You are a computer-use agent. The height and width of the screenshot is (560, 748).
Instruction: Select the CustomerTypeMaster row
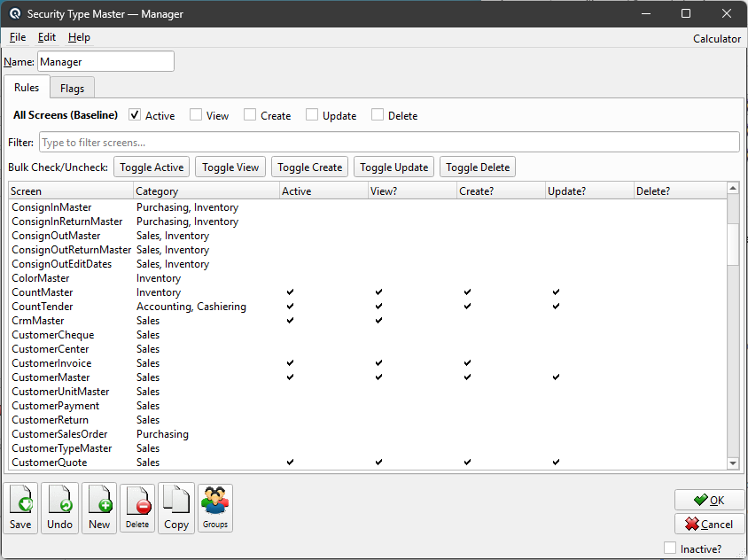click(368, 448)
